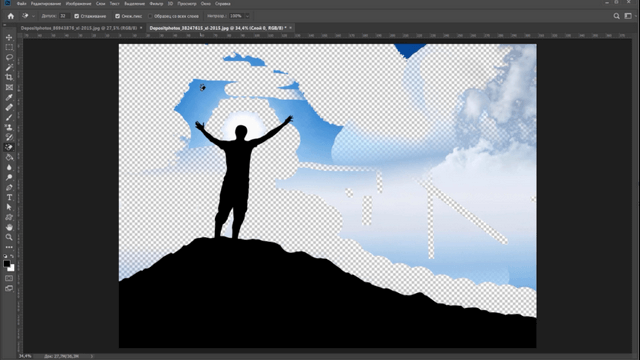The height and width of the screenshot is (360, 640).
Task: Toggle the Смеж.пикс checkbox
Action: pos(118,16)
